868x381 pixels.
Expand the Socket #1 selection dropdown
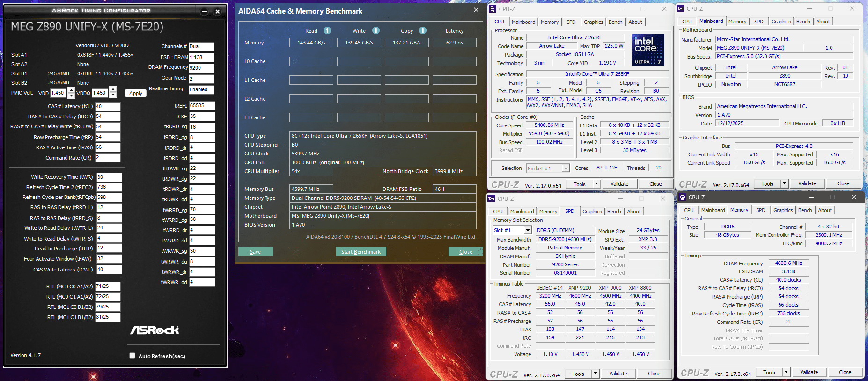(x=566, y=169)
